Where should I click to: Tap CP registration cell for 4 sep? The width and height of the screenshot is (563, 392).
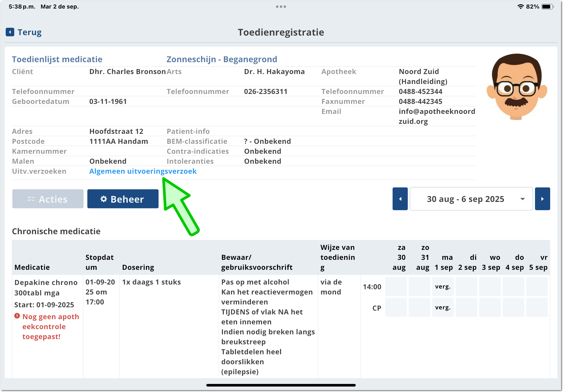[x=513, y=308]
